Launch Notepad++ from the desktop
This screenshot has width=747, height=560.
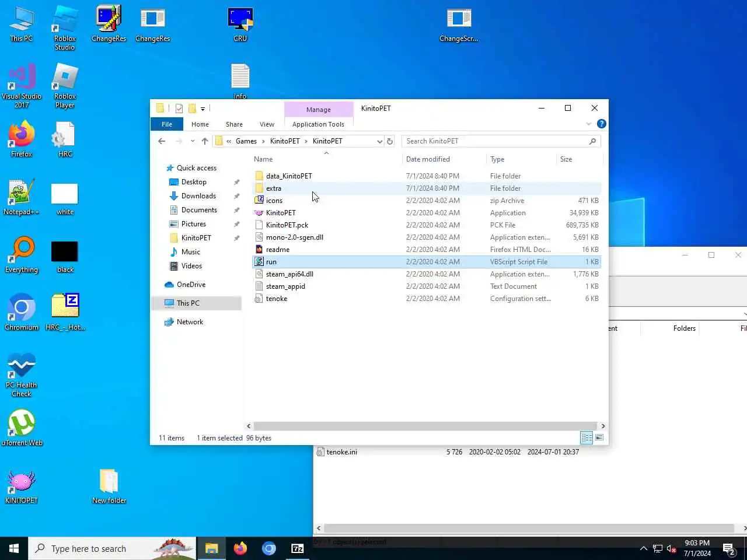pos(22,197)
